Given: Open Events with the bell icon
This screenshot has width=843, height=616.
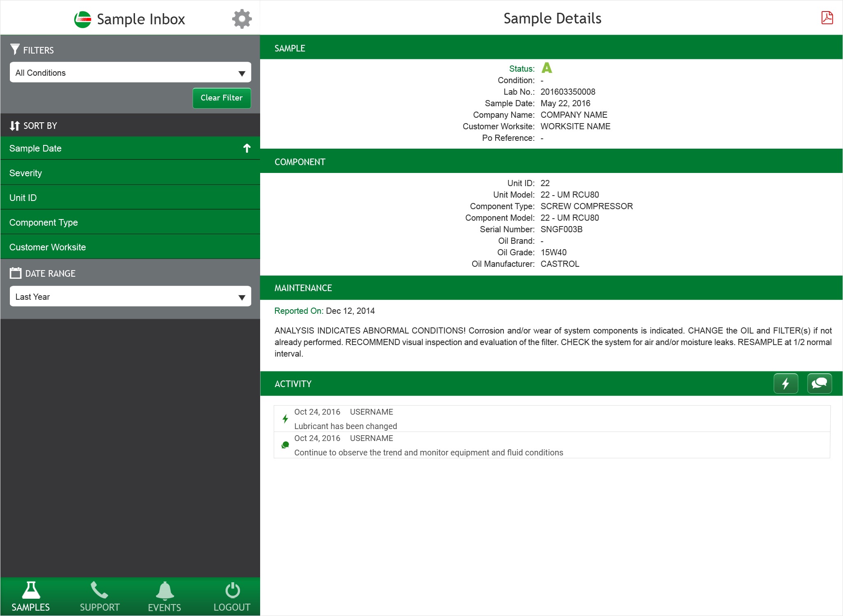Looking at the screenshot, I should point(164,596).
